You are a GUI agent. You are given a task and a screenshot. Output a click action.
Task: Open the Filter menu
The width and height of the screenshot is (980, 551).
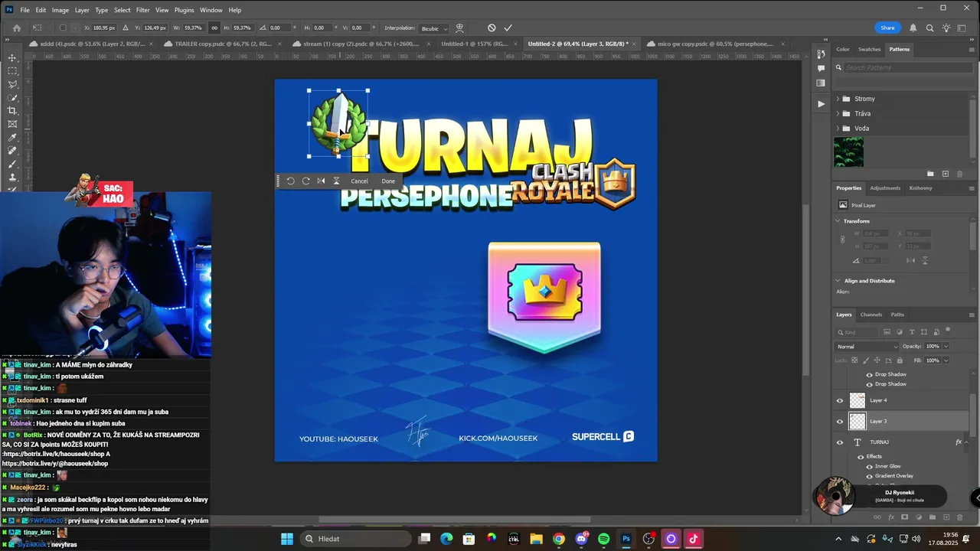(x=143, y=10)
